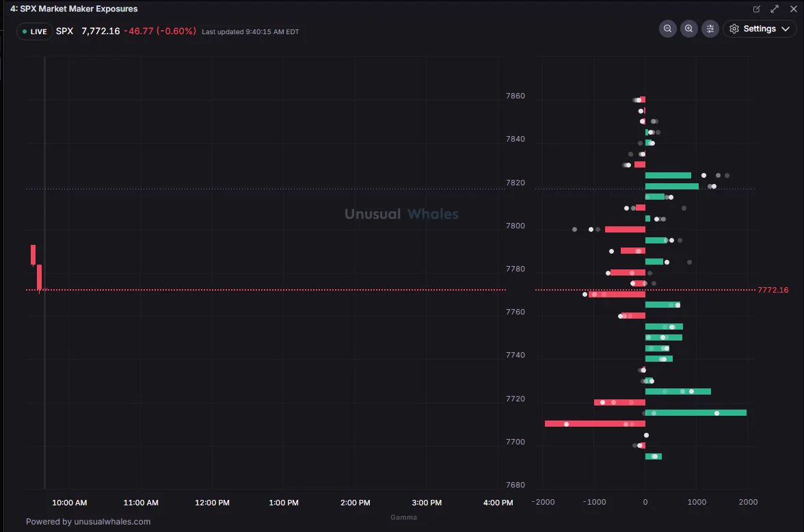The height and width of the screenshot is (532, 804).
Task: Click the longest red gamma bar near 7710
Action: (595, 424)
